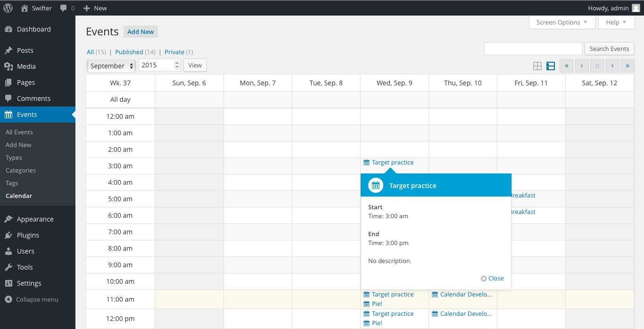Click the admin avatar picture
Viewport: 644px width, 329px height.
pyautogui.click(x=636, y=8)
